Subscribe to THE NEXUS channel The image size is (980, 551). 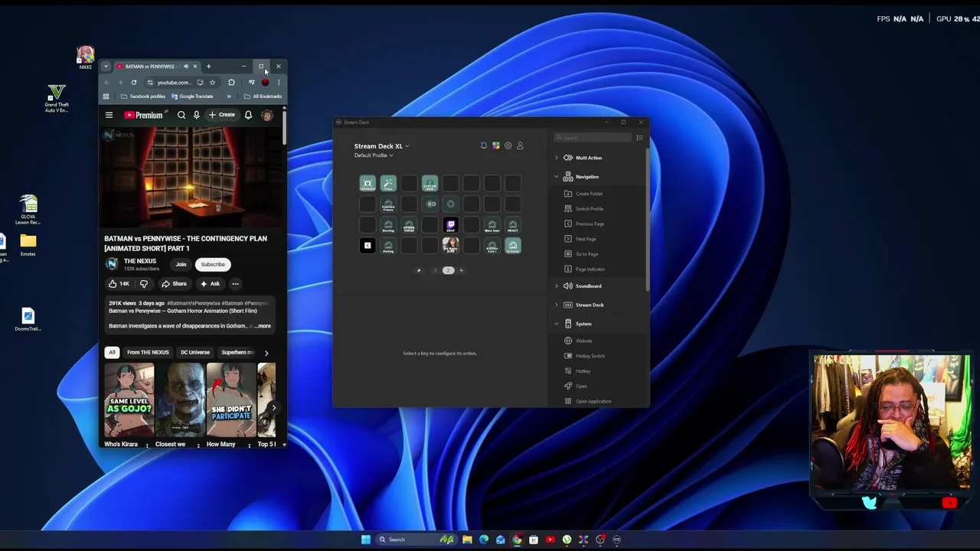click(x=213, y=264)
